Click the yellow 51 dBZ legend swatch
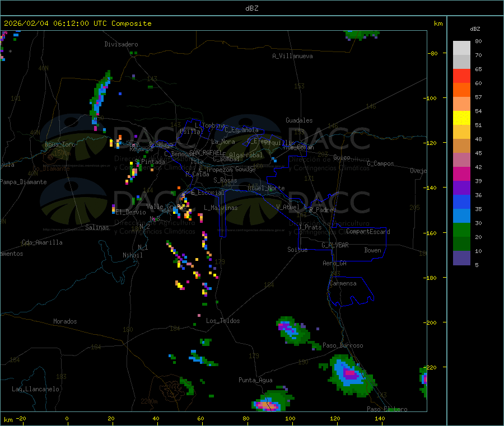 click(x=461, y=118)
